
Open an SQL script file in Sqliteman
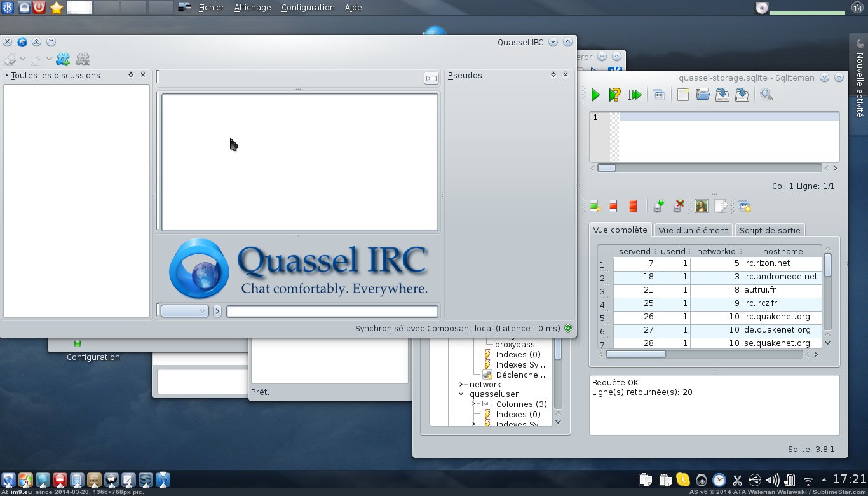click(702, 95)
